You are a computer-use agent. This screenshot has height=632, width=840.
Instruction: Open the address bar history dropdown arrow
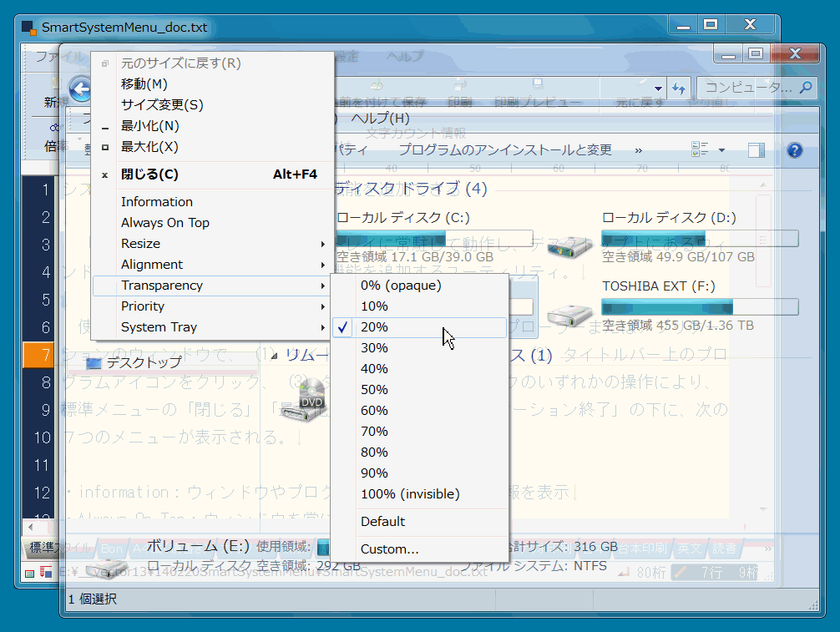click(658, 88)
